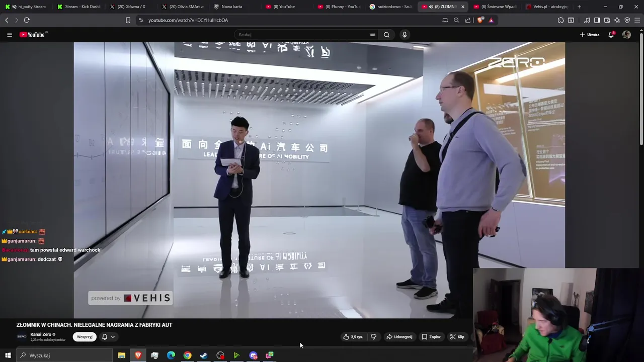Screen dimensions: 644x362
Task: Click the video player to pause
Action: point(319,180)
